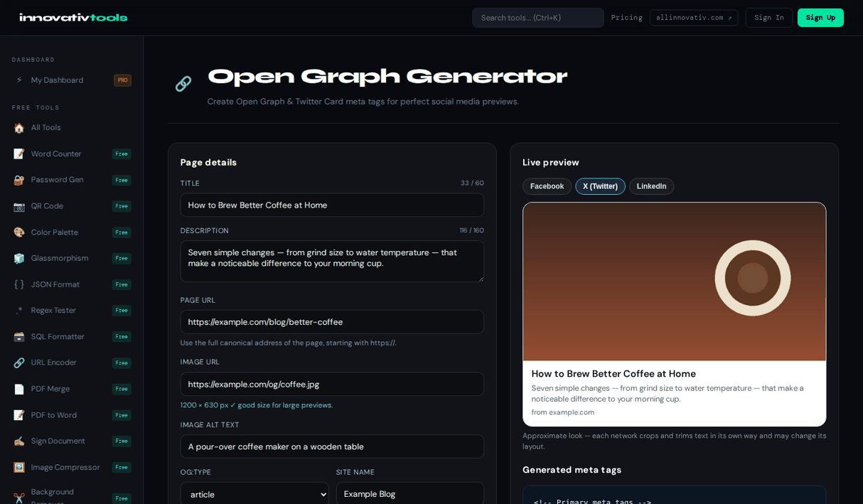This screenshot has width=863, height=504.
Task: Click the Free badge next to QR Code
Action: click(x=122, y=206)
